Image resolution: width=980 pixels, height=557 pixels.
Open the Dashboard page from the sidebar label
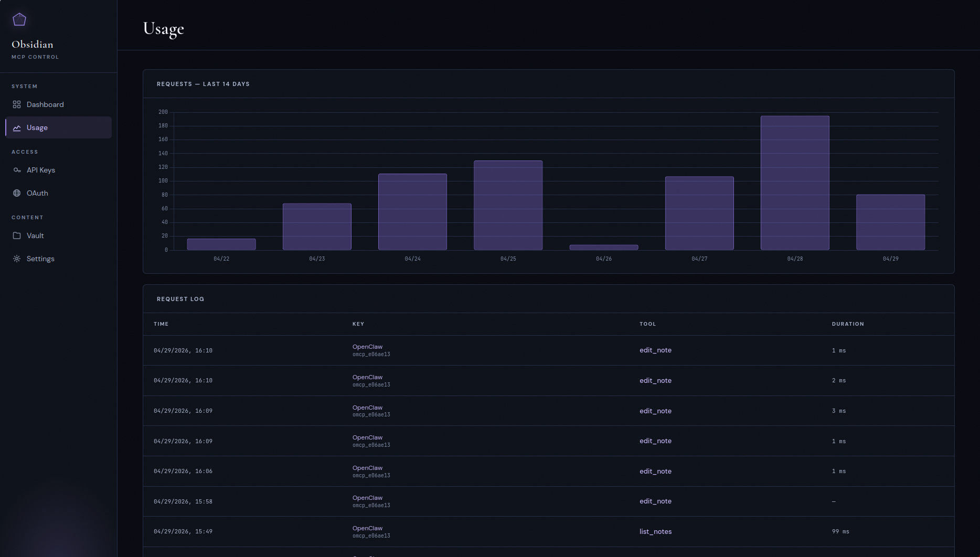(45, 104)
